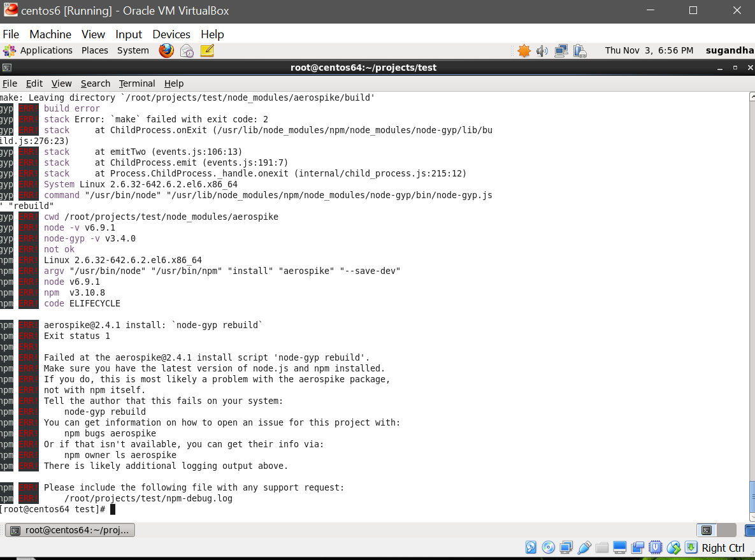Open the terminal window icon menu
Image resolution: width=755 pixels, height=560 pixels.
pyautogui.click(x=7, y=68)
